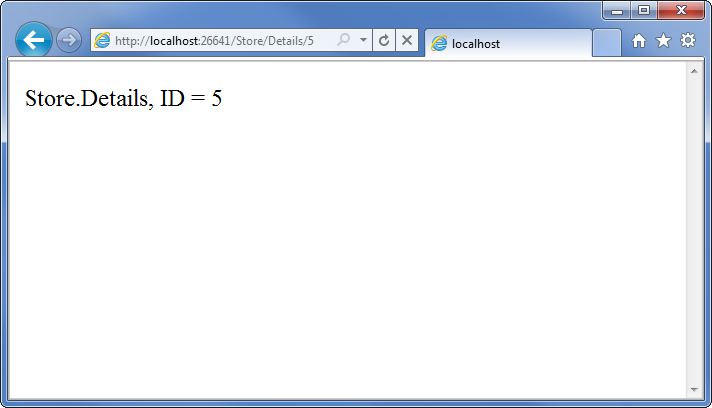The height and width of the screenshot is (408, 712).
Task: Go to the Home page icon
Action: (639, 41)
